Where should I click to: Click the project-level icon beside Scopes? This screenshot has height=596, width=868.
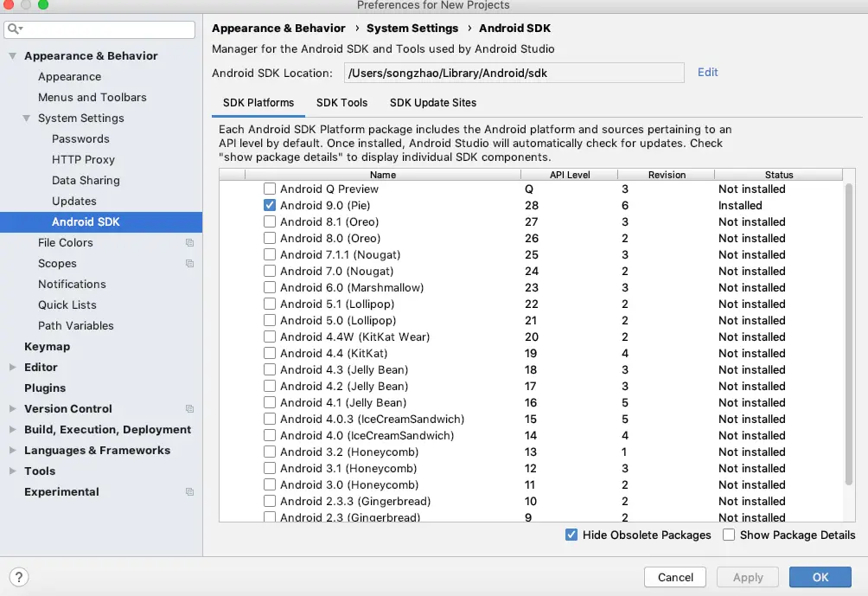coord(190,264)
